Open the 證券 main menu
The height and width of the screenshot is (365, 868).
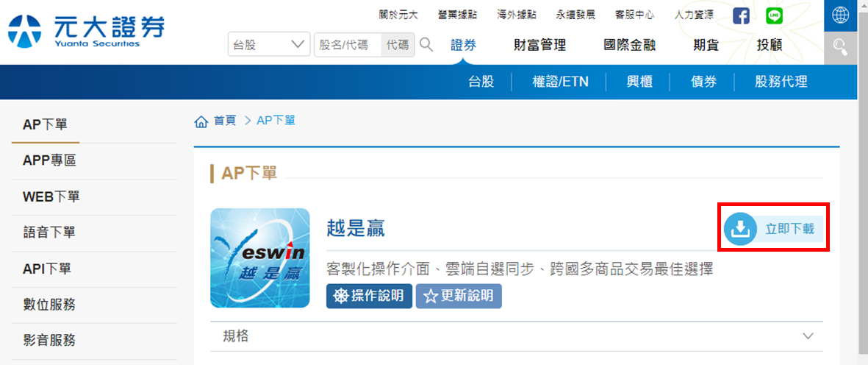tap(463, 46)
